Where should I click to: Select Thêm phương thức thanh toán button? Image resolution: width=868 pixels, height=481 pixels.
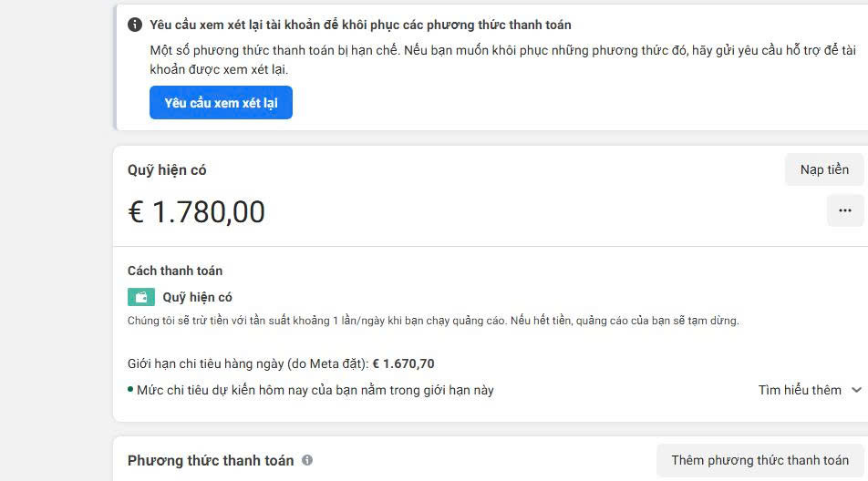pos(759,460)
